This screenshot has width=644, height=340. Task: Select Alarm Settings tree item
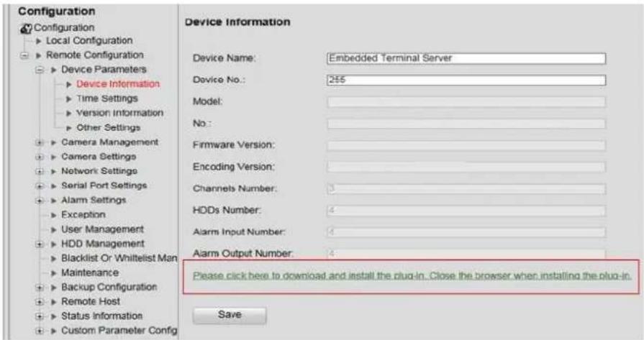click(x=94, y=200)
